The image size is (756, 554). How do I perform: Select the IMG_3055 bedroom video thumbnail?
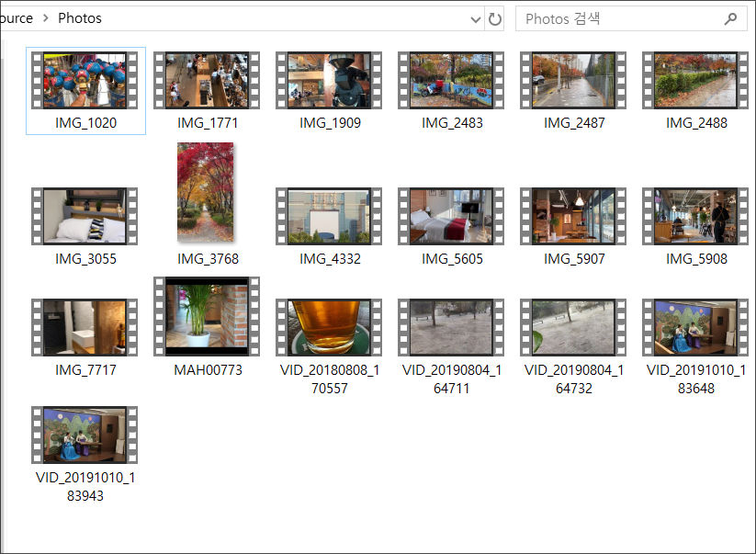pyautogui.click(x=85, y=217)
